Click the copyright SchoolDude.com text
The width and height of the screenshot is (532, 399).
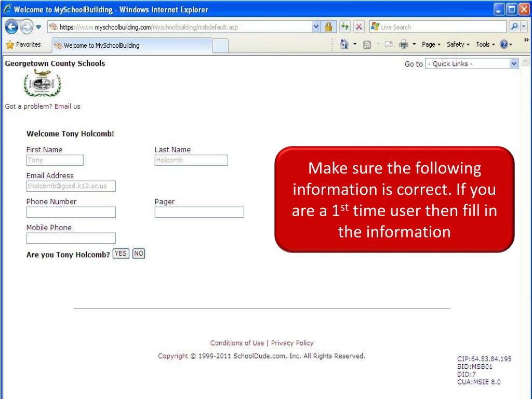[262, 356]
